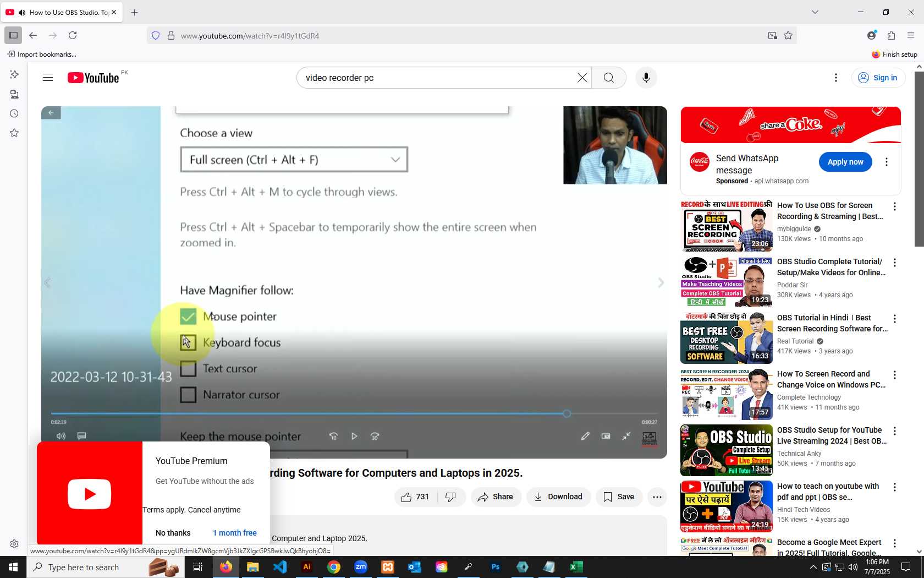Open Chrome from taskbar

334,566
